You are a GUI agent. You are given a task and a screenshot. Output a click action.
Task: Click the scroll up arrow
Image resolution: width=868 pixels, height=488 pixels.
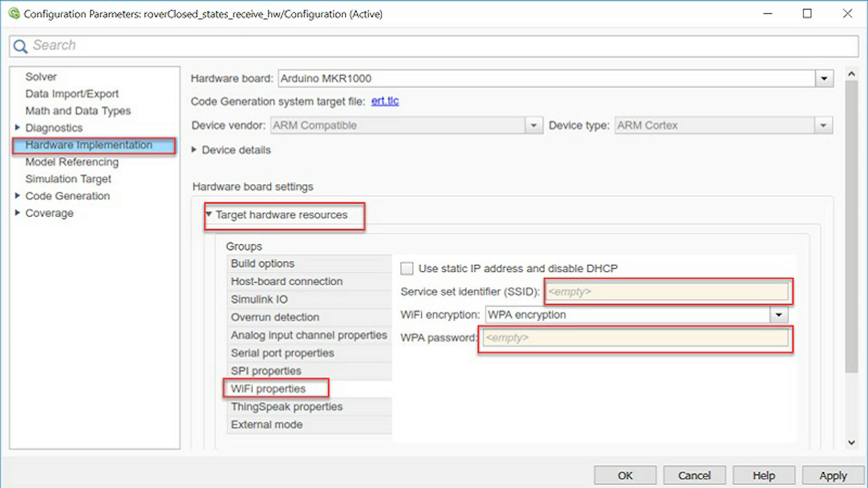click(852, 74)
